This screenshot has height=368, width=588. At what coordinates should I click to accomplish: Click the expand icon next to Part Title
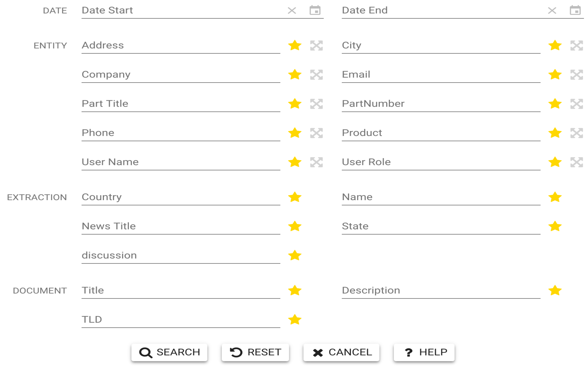point(316,104)
